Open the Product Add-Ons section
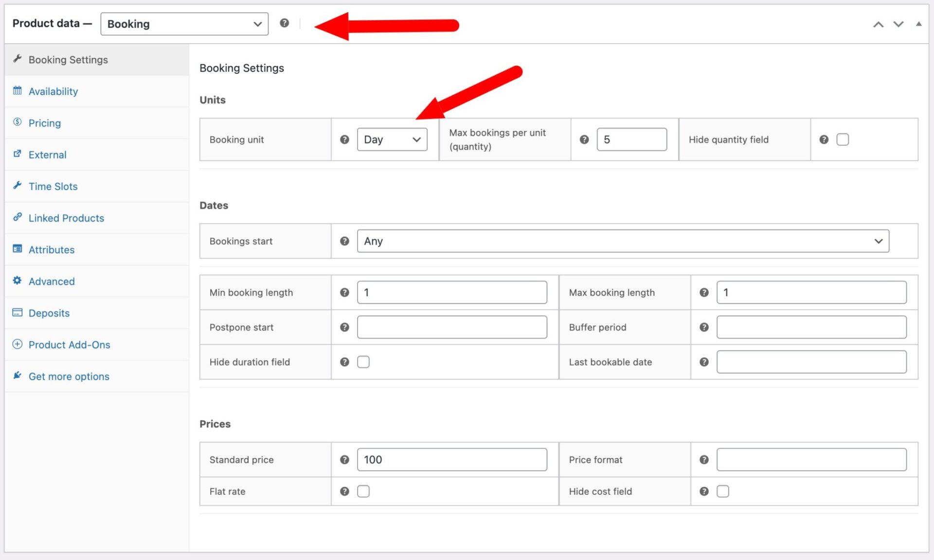The image size is (934, 560). [x=69, y=344]
